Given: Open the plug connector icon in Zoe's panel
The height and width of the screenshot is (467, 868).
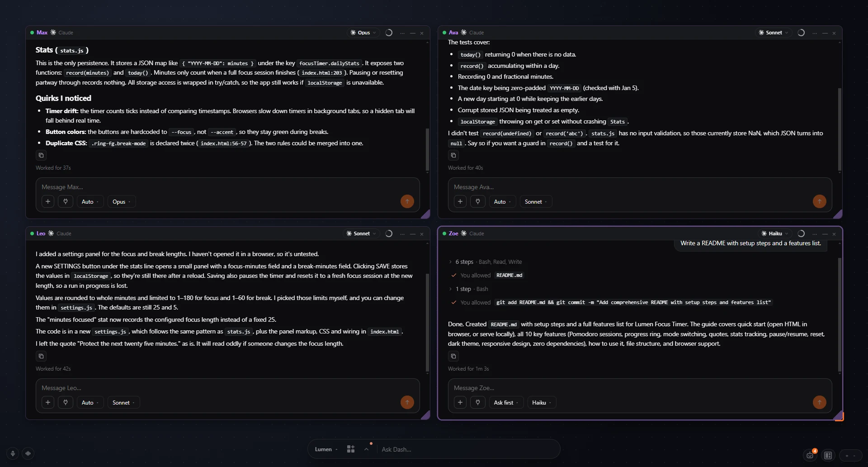Looking at the screenshot, I should pos(478,402).
